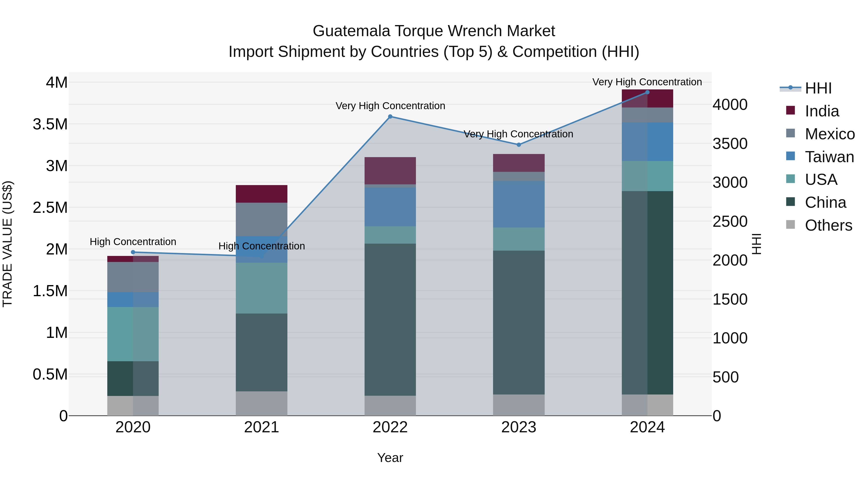868x488 pixels.
Task: Click the Mexico gray-blue legend swatch
Action: coord(790,133)
